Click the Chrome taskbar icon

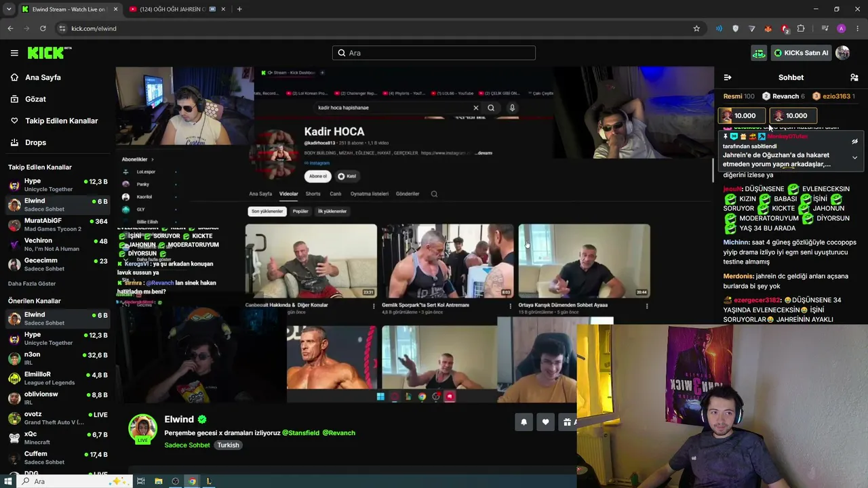[193, 481]
